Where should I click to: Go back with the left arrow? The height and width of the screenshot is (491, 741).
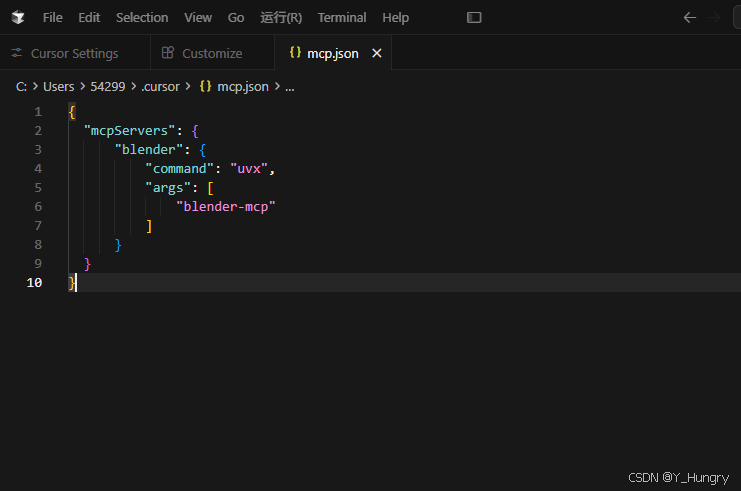690,17
